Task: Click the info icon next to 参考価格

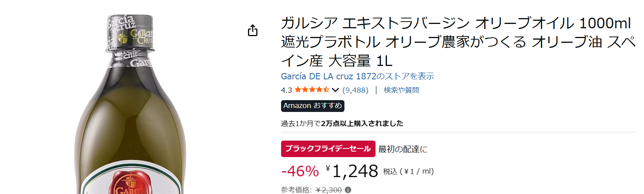Action: pyautogui.click(x=348, y=190)
